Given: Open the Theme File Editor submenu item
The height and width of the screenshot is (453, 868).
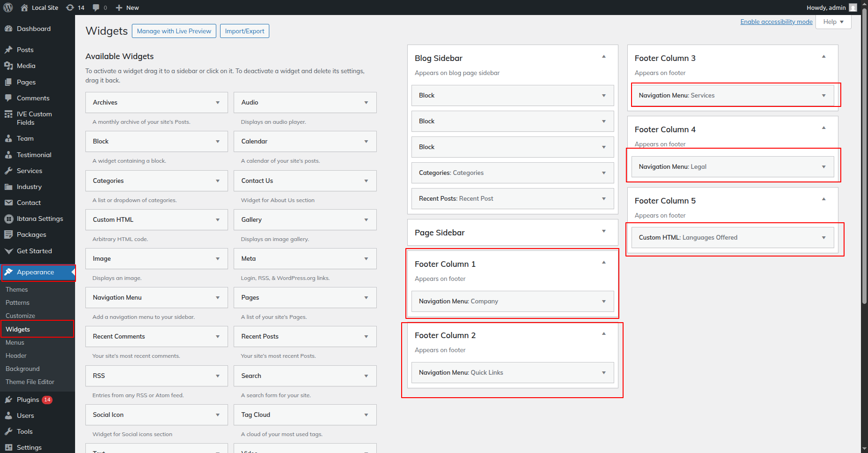Looking at the screenshot, I should [30, 382].
